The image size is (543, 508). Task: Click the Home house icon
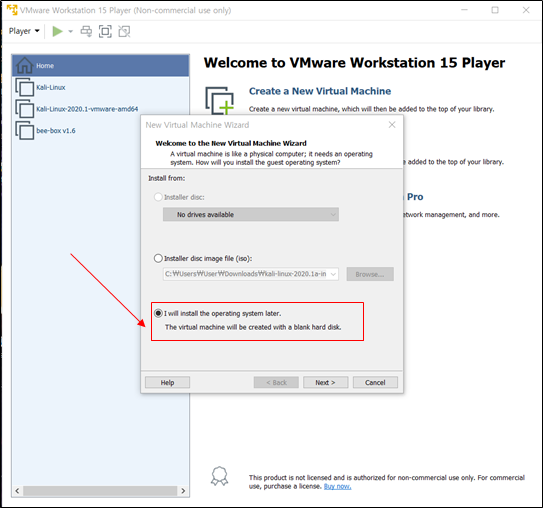pyautogui.click(x=24, y=65)
